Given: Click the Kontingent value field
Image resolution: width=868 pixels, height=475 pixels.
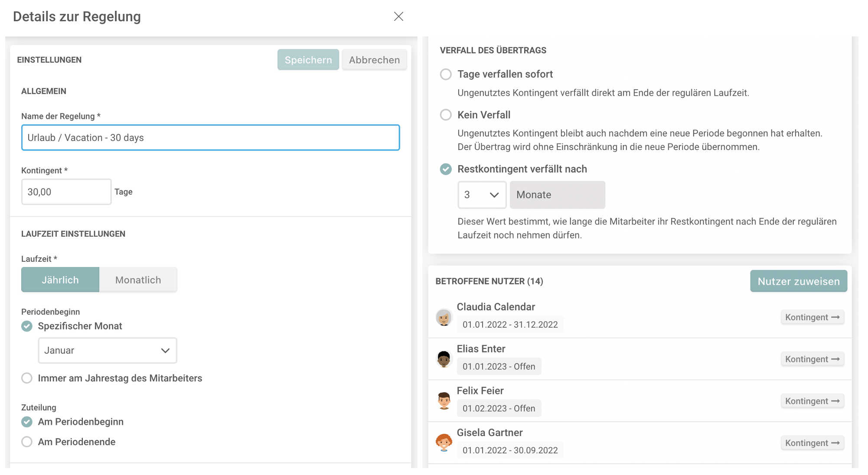Looking at the screenshot, I should click(x=66, y=192).
